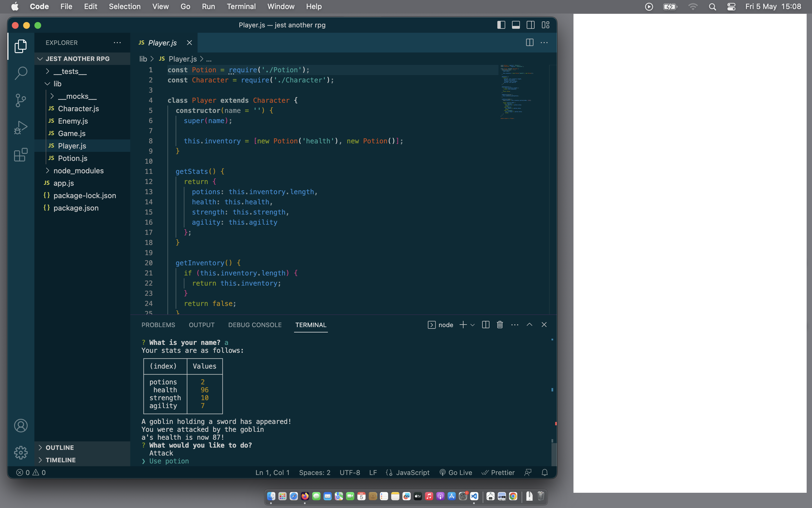Click Spaces: 2 indentation setting
The width and height of the screenshot is (812, 508).
click(314, 472)
